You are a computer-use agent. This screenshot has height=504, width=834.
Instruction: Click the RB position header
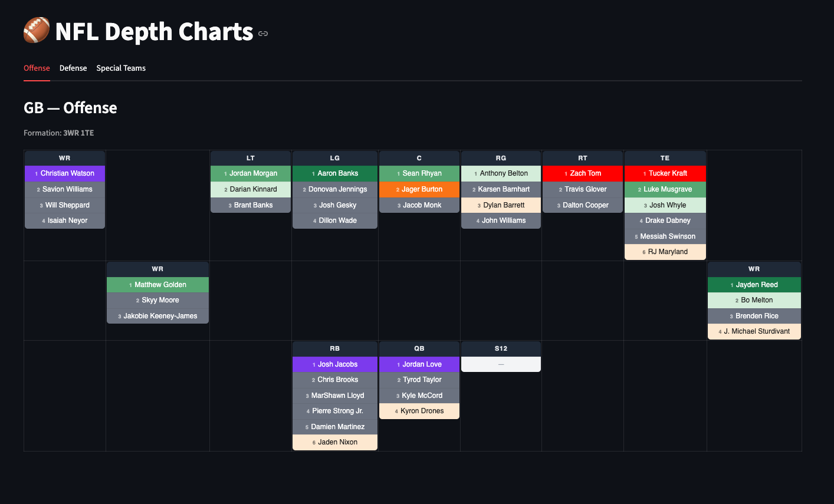coord(335,348)
